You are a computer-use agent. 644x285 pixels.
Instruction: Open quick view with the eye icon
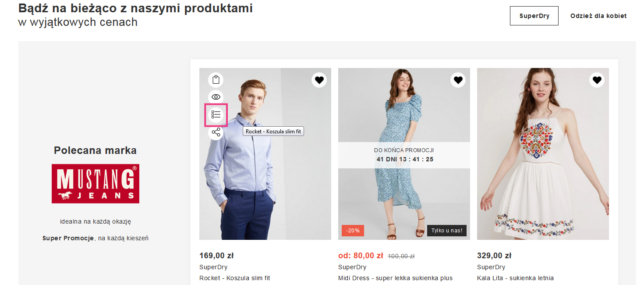pyautogui.click(x=216, y=97)
